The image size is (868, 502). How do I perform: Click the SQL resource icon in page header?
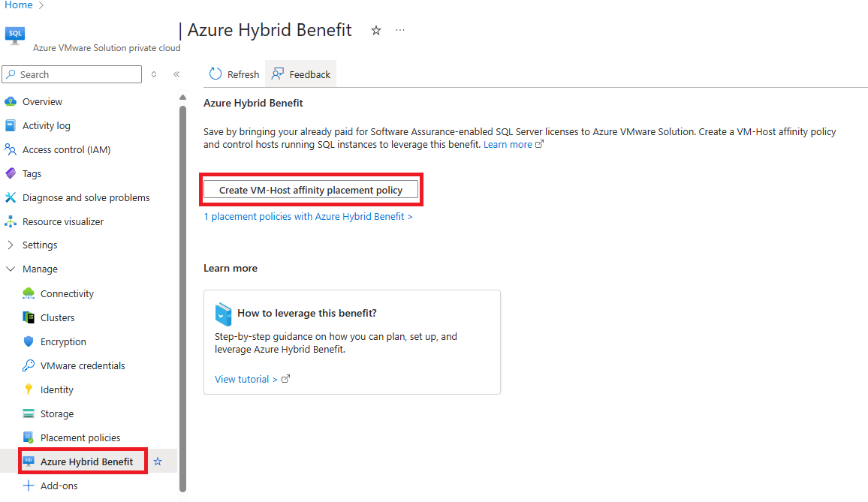[15, 35]
